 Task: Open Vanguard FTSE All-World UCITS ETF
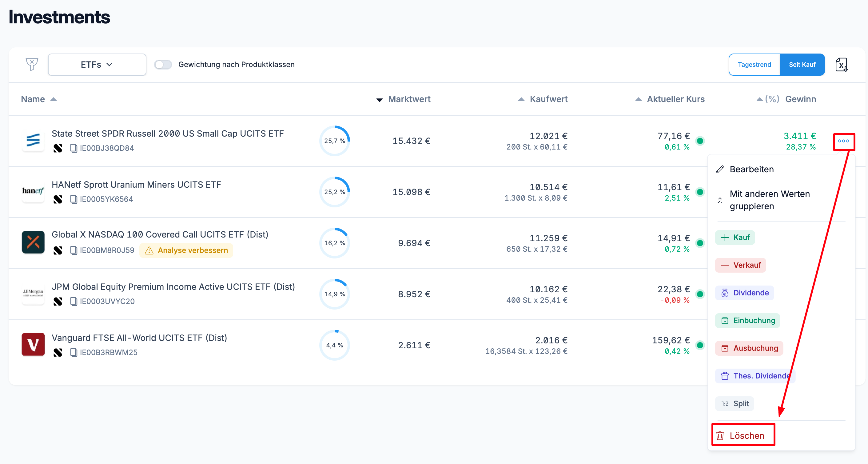click(x=139, y=338)
